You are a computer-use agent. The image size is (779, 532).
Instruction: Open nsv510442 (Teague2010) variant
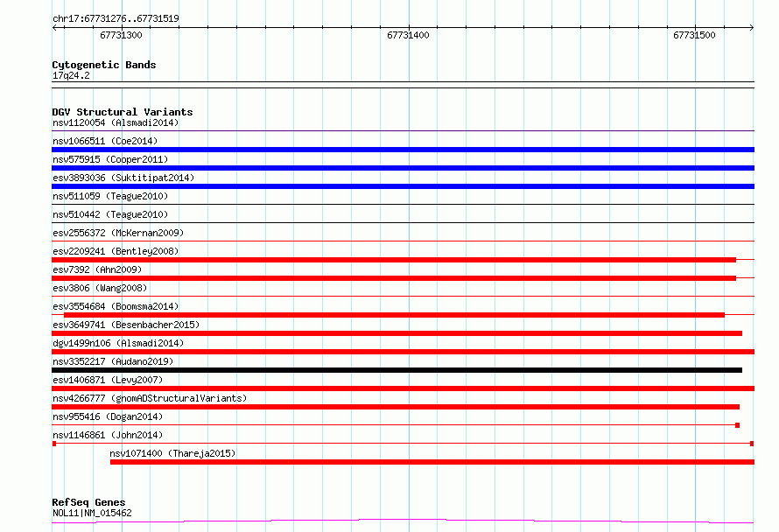pos(110,214)
